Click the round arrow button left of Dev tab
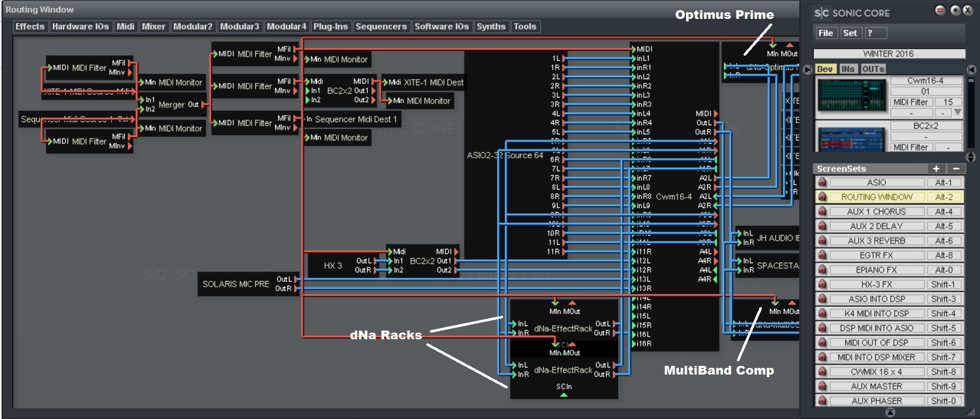The height and width of the screenshot is (419, 980). pos(807,69)
